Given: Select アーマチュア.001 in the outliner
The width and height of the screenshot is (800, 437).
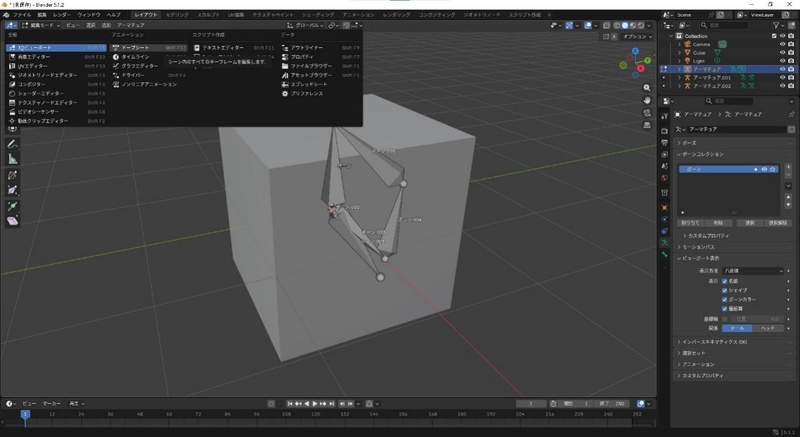Looking at the screenshot, I should (x=712, y=78).
